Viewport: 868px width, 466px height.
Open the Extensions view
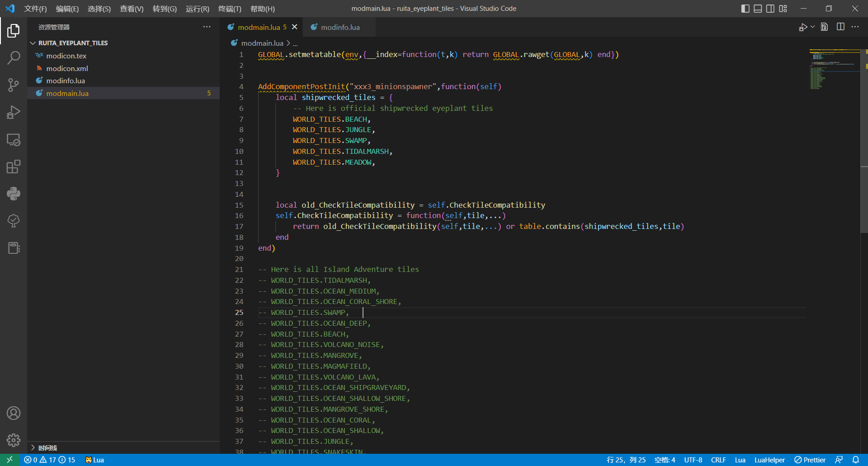coord(14,166)
